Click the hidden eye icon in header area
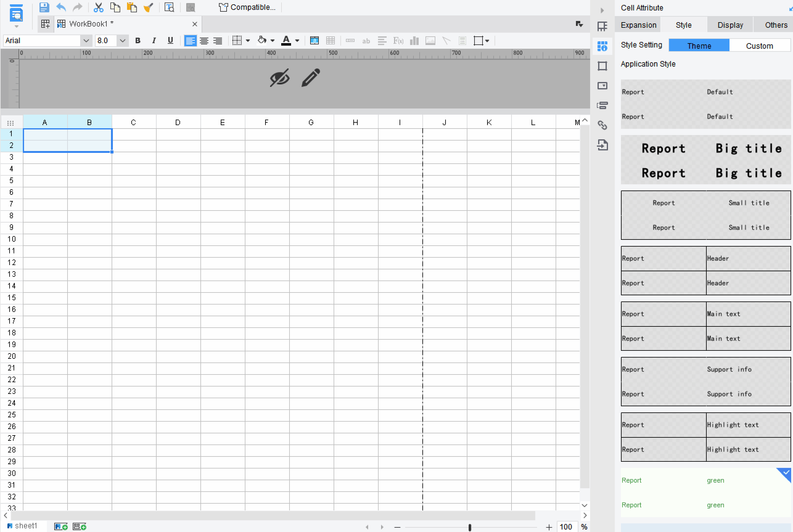The image size is (793, 532). (x=280, y=78)
